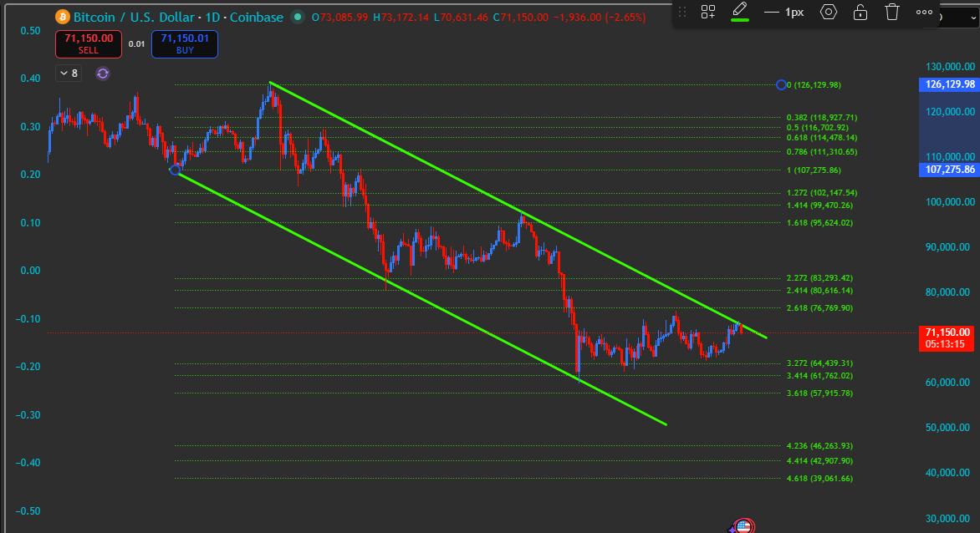980x533 pixels.
Task: Toggle the padlock lock on the drawing
Action: pyautogui.click(x=860, y=12)
